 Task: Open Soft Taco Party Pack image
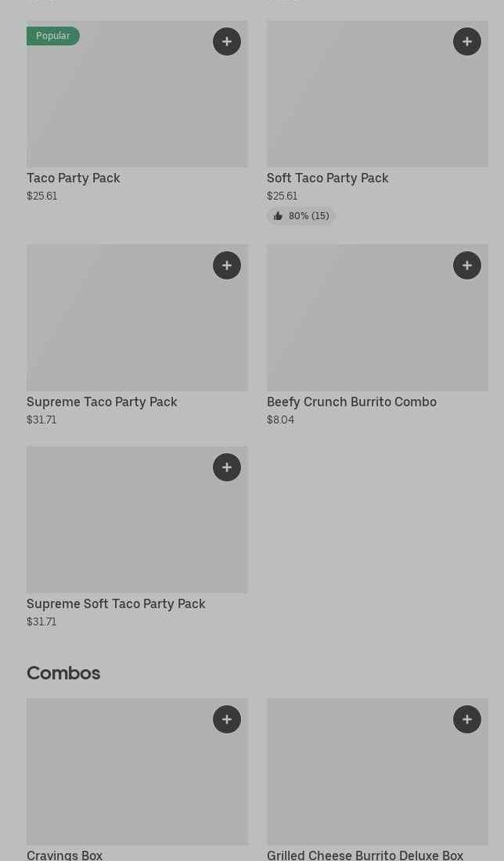[377, 102]
